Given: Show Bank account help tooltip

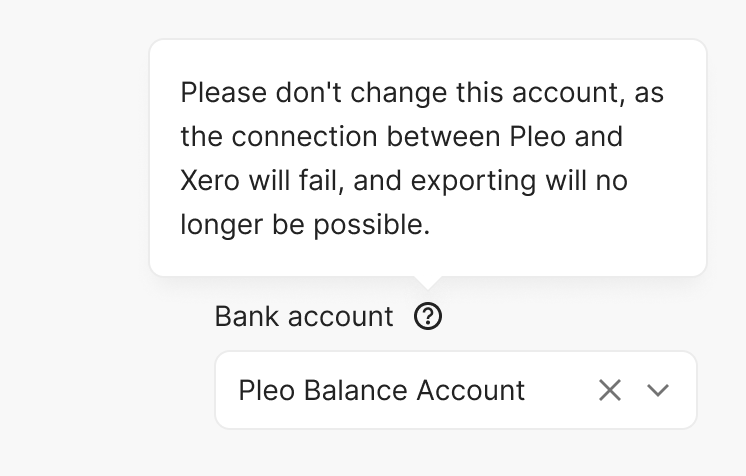Looking at the screenshot, I should [428, 317].
